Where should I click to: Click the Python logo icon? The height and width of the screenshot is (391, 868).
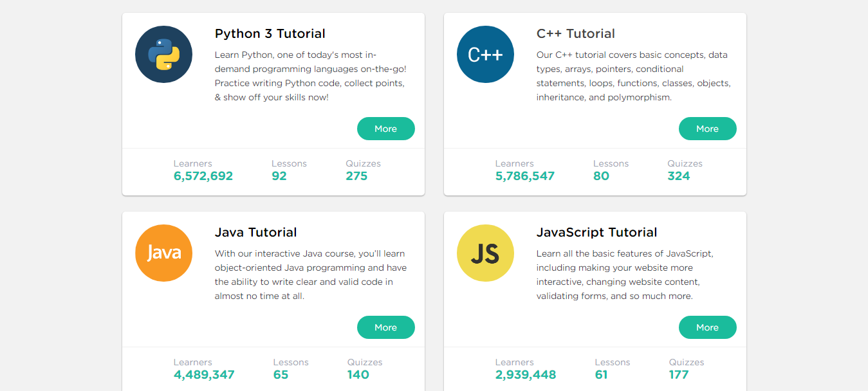[163, 54]
